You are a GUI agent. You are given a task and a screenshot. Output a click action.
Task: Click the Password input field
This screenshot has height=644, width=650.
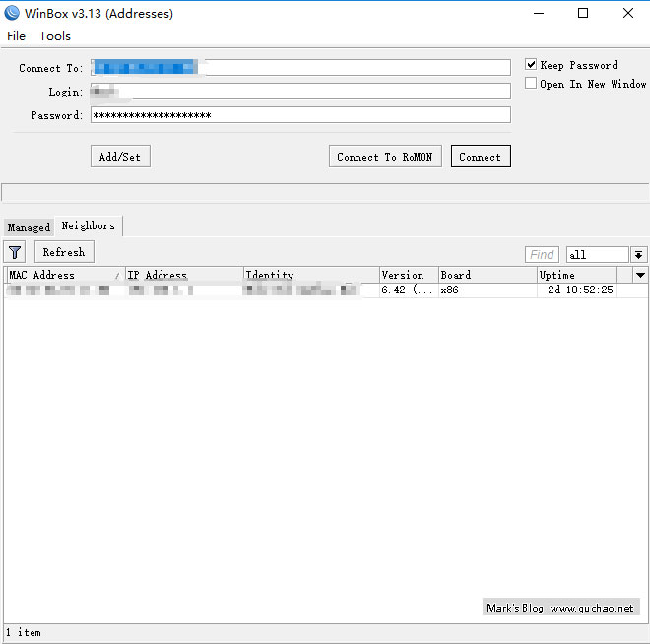[x=300, y=115]
